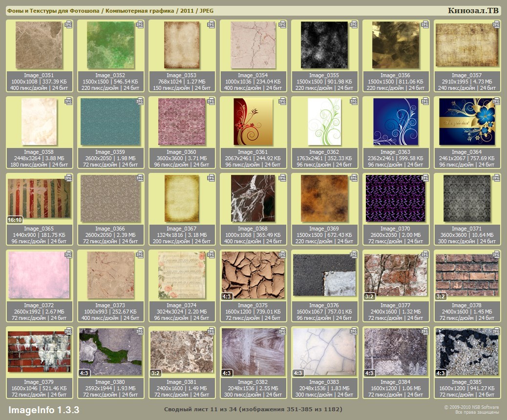Open the pink texture thumbnail Image_0372
The height and width of the screenshot is (420, 507).
point(39,275)
